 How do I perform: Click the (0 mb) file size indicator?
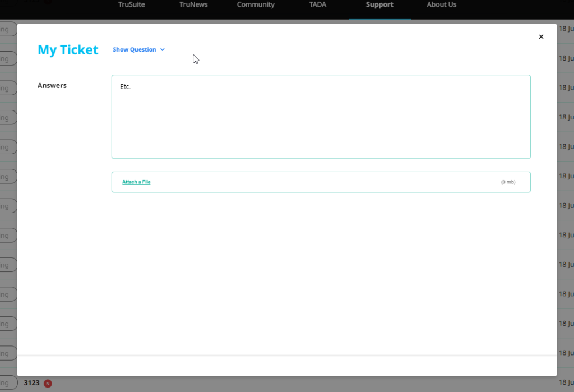[x=508, y=182]
